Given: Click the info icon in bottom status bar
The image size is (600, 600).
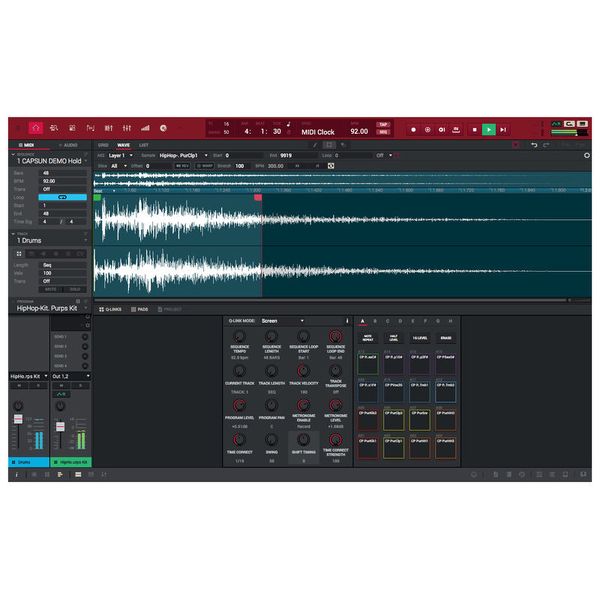Looking at the screenshot, I should (x=16, y=474).
